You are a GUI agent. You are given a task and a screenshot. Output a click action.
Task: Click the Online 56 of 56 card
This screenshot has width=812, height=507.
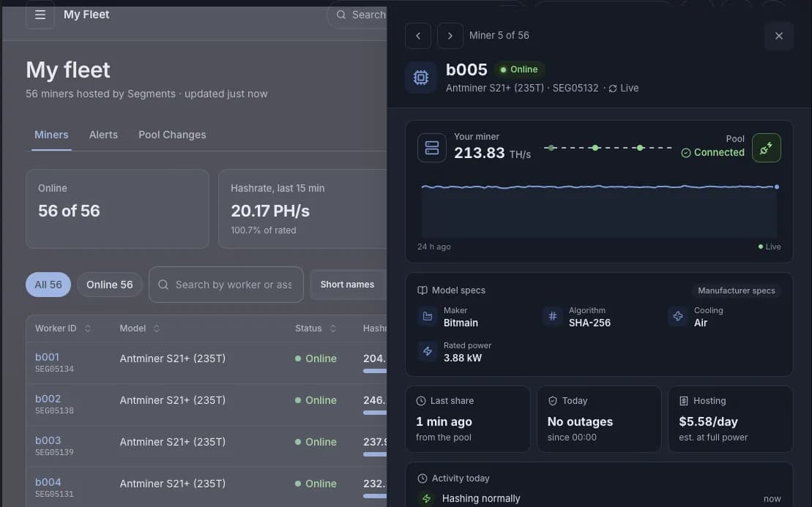[x=118, y=209]
